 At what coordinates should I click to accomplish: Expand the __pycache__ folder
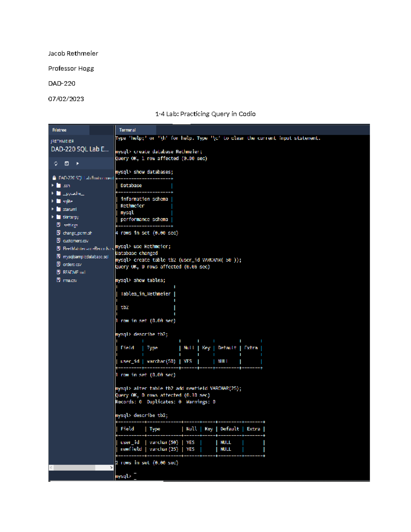tap(52, 193)
